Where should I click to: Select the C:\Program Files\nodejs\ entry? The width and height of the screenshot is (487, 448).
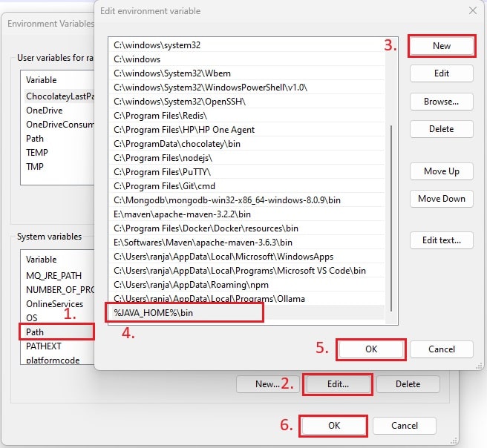[x=246, y=158]
